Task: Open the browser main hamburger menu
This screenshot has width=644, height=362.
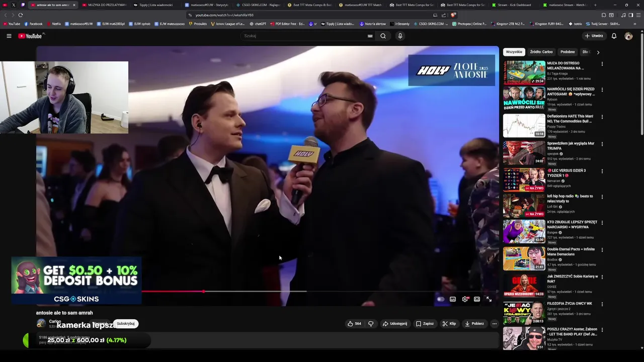Action: coord(639,15)
